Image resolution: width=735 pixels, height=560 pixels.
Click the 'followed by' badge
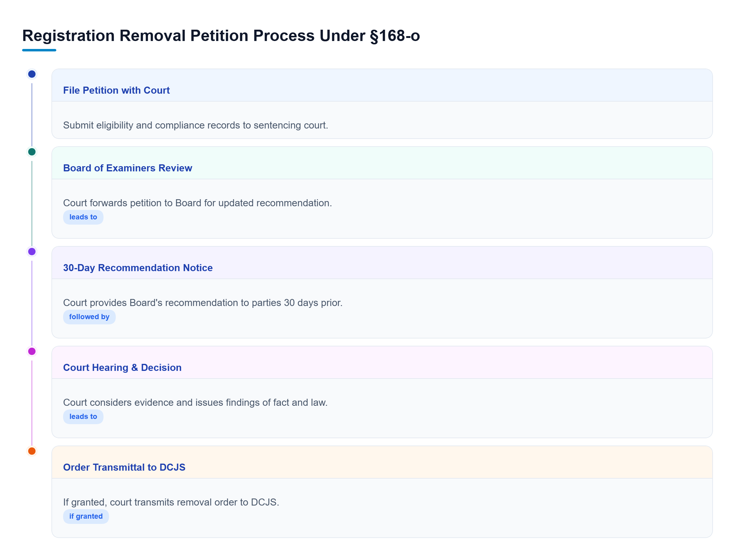(89, 317)
